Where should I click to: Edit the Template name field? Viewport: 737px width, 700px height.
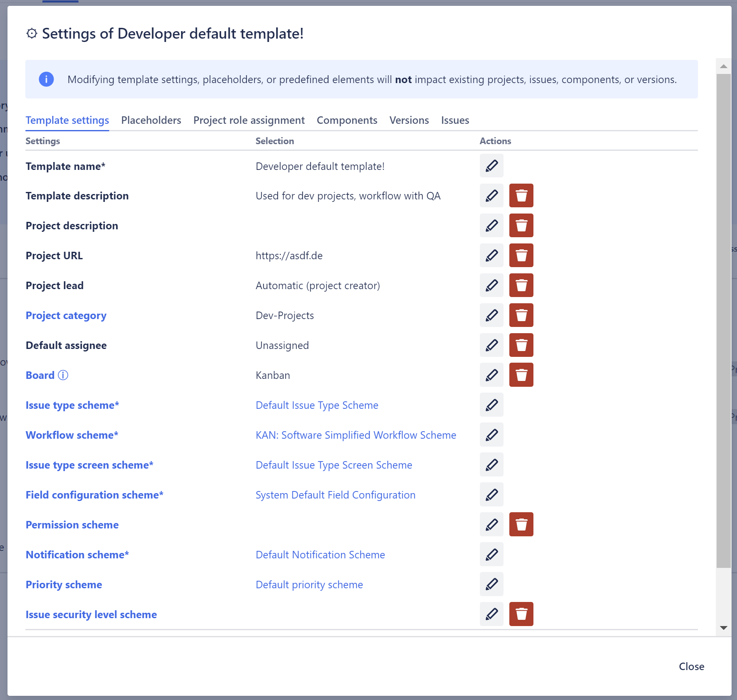(x=491, y=166)
